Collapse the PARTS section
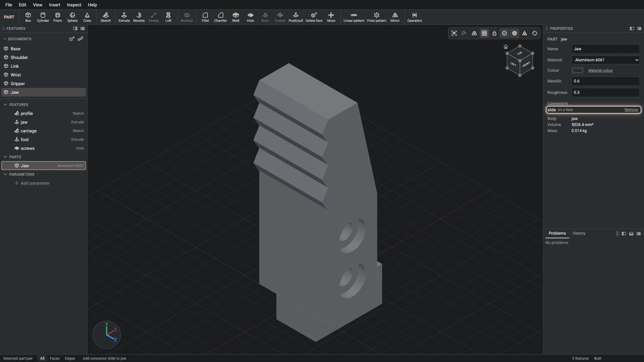This screenshot has height=362, width=644. [5, 157]
